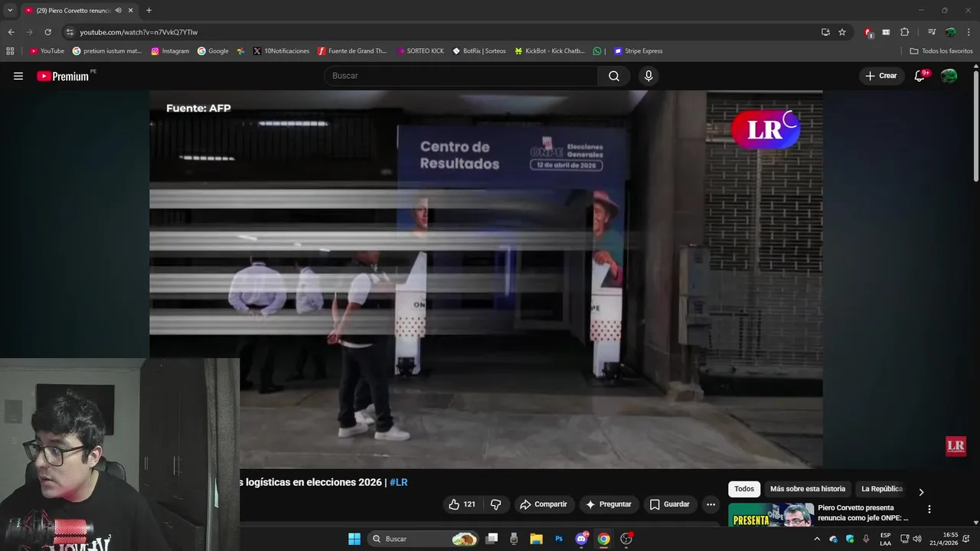The image size is (980, 551).
Task: Share the video via Compartir
Action: pos(543,504)
